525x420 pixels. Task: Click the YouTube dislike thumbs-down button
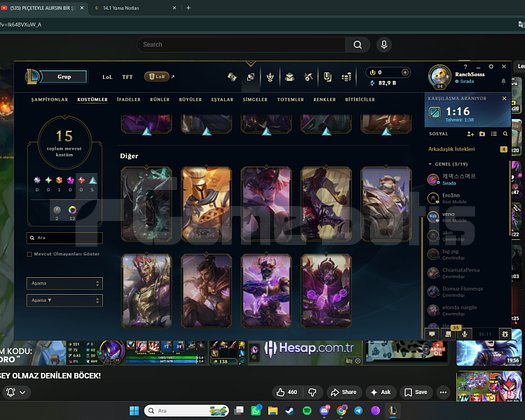pos(312,392)
